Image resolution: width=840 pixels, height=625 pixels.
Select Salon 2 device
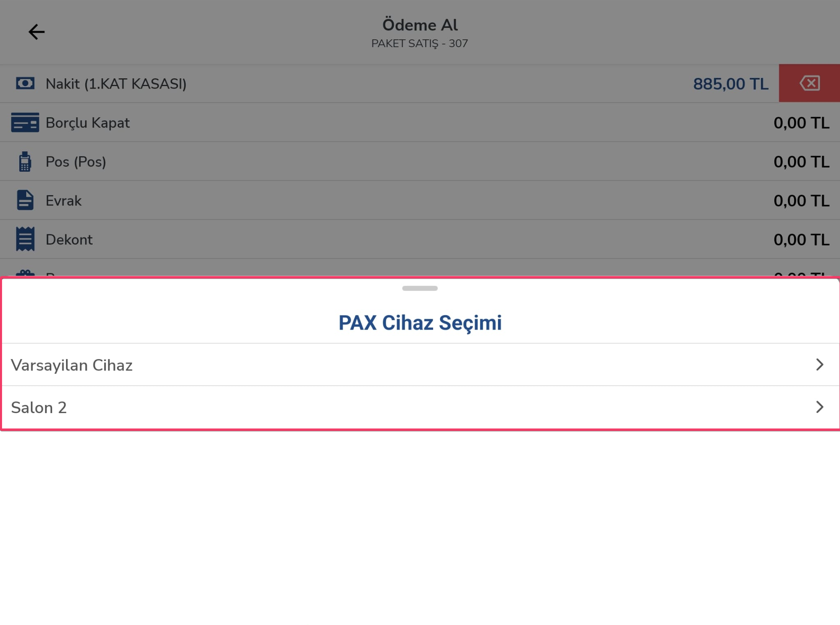coord(420,407)
